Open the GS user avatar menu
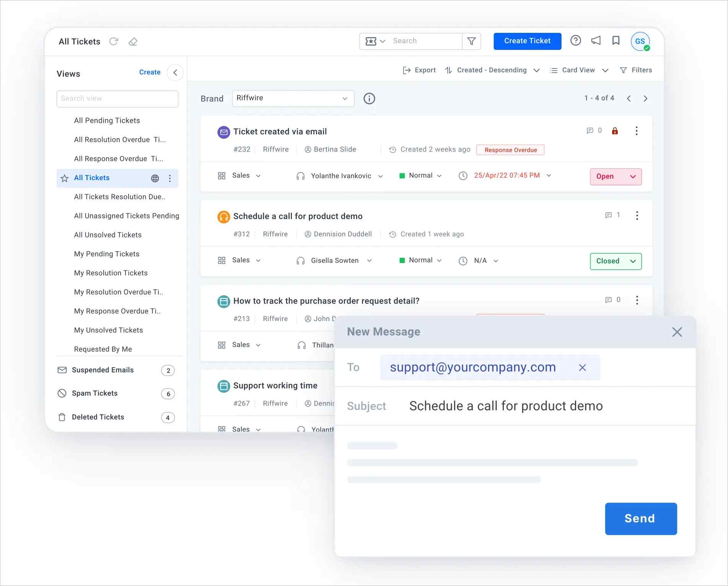Screen dimensions: 728x586 point(640,41)
